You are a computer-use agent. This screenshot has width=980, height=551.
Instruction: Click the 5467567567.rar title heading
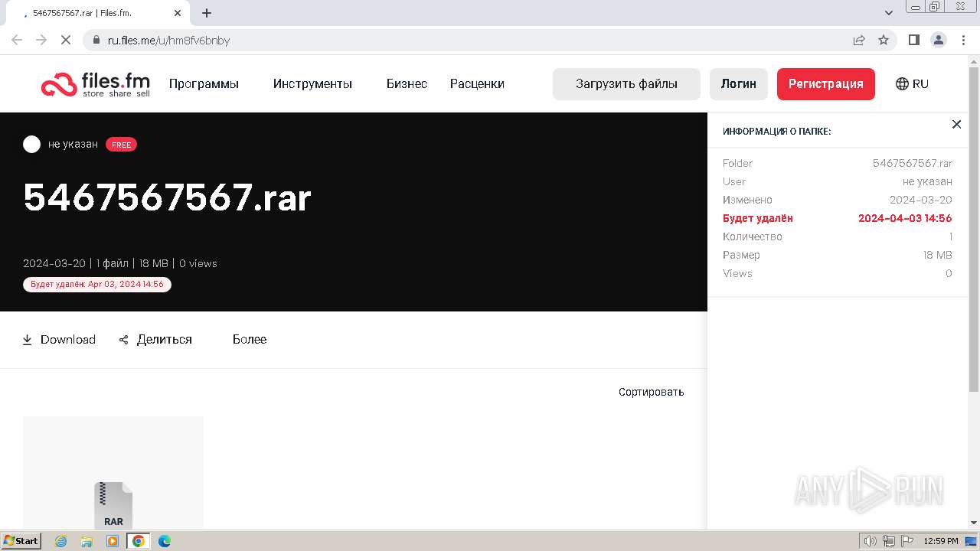(x=167, y=197)
